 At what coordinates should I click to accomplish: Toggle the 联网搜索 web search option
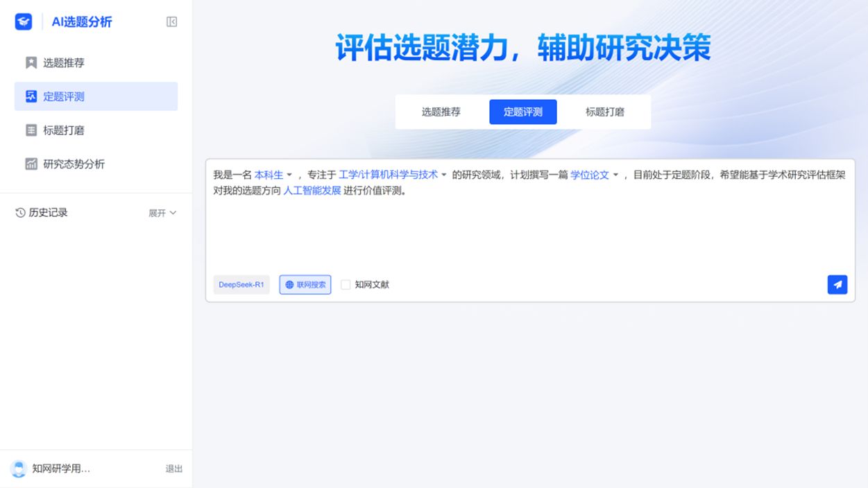[305, 285]
